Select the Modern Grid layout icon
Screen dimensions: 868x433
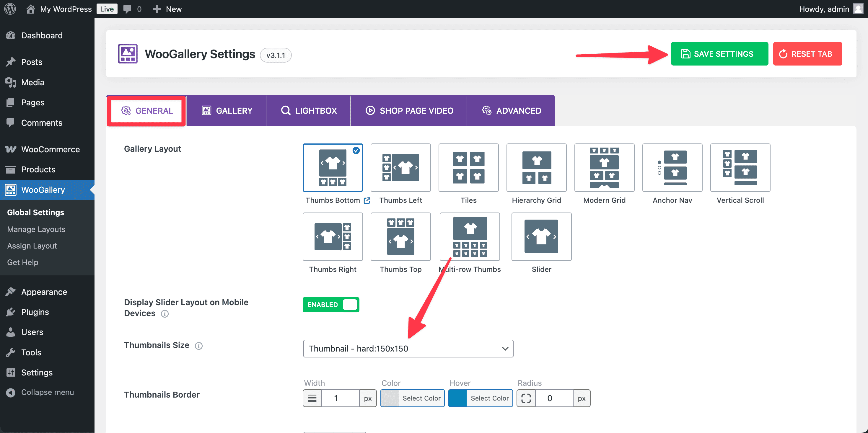click(x=604, y=167)
